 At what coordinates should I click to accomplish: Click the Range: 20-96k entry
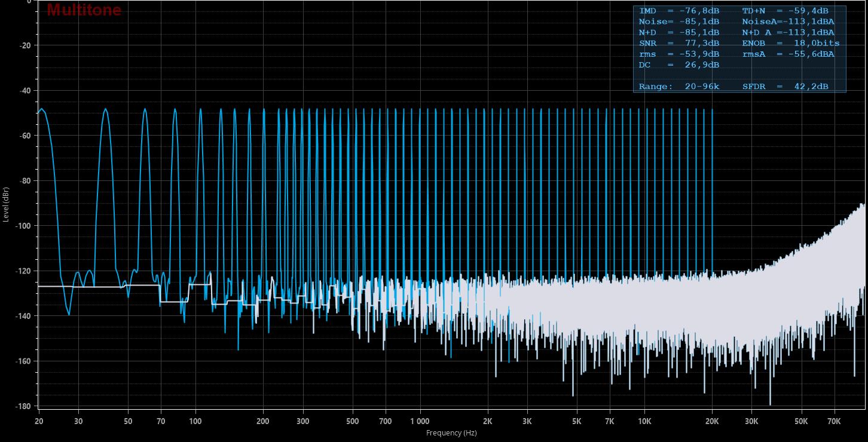679,87
